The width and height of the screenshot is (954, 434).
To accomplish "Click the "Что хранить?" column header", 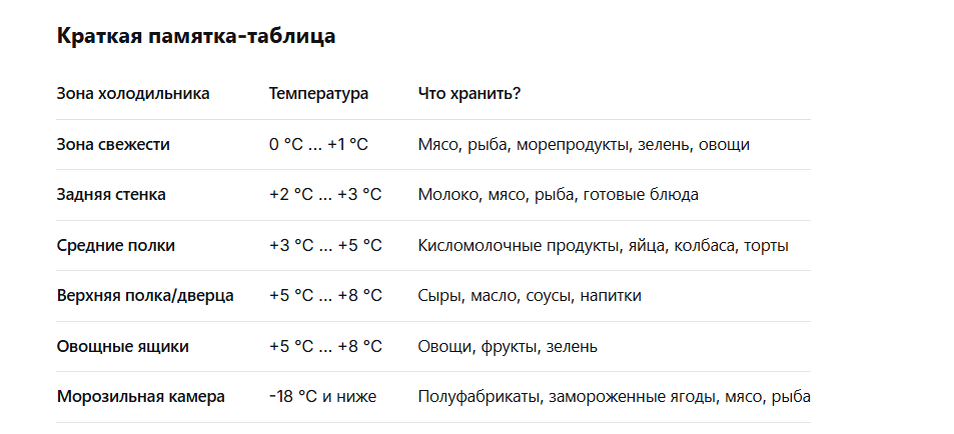I will pyautogui.click(x=469, y=94).
